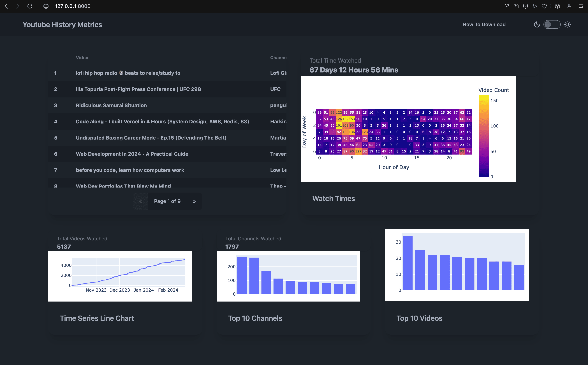Click the 3D cube extension icon
The image size is (588, 365).
click(x=557, y=6)
